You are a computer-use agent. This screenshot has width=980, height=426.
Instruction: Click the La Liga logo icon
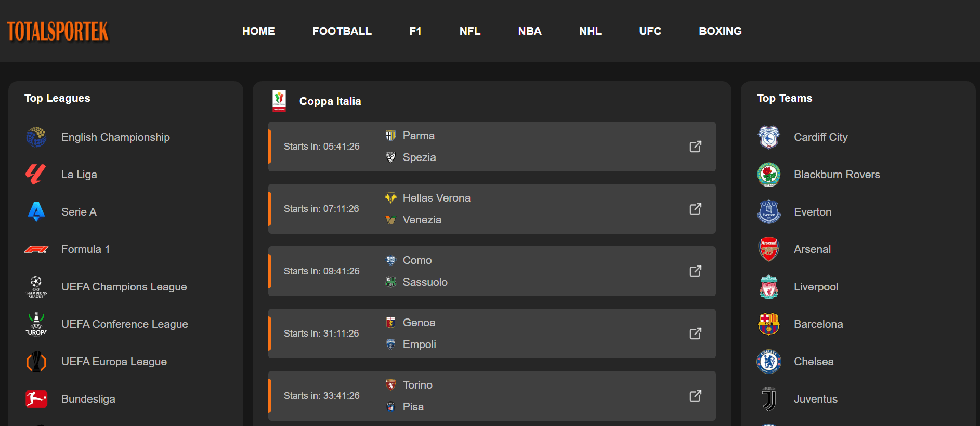tap(36, 175)
